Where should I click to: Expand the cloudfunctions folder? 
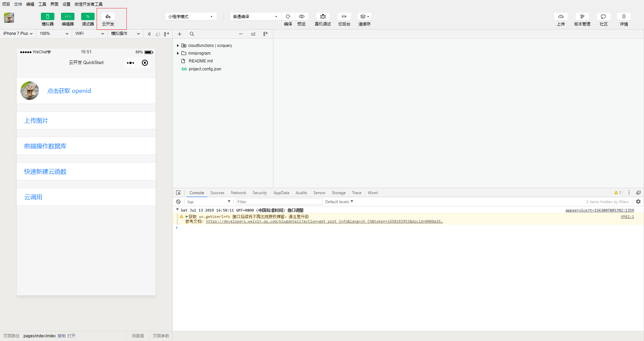coord(178,46)
